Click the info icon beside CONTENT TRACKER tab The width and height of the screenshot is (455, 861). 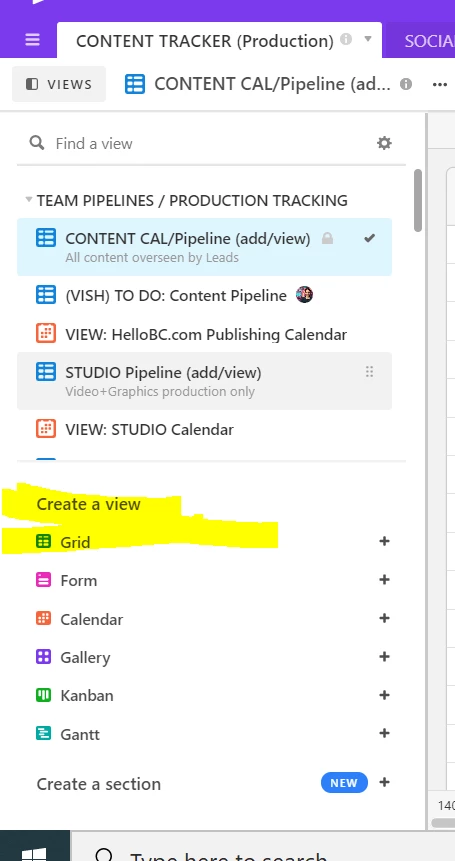[346, 39]
